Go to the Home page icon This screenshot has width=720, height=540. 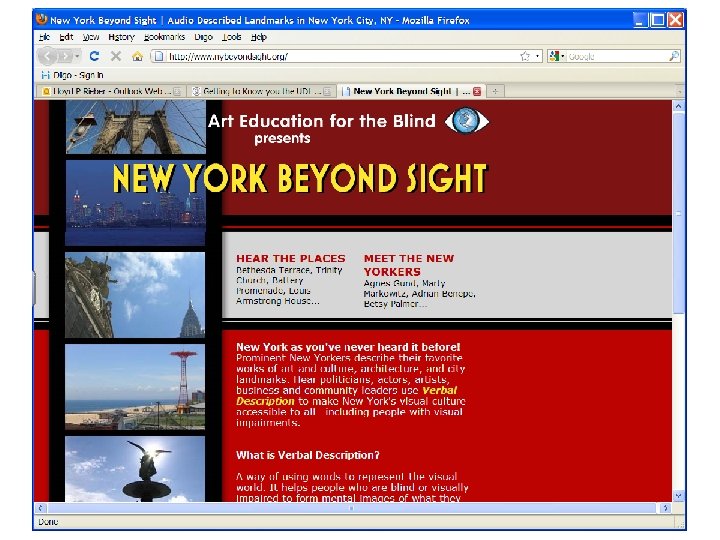[x=137, y=56]
